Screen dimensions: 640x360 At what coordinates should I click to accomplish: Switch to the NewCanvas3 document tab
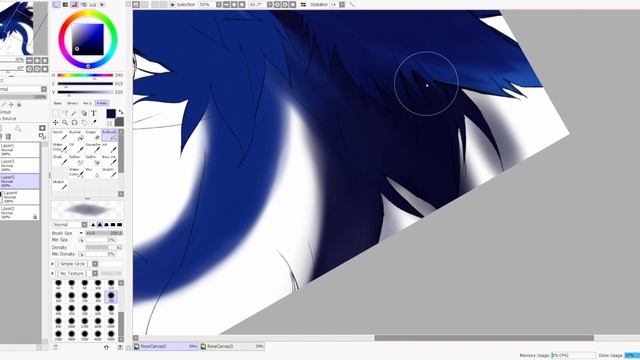pos(232,347)
